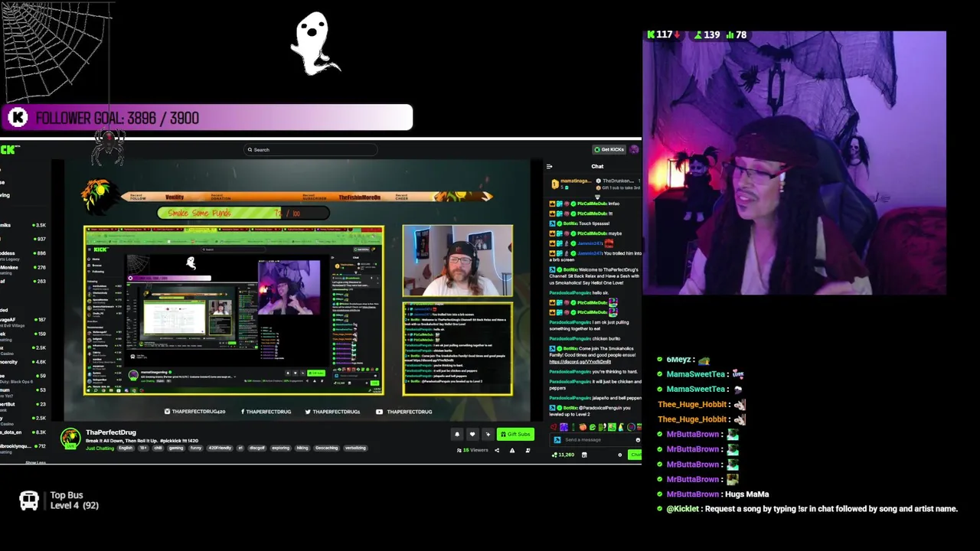The height and width of the screenshot is (551, 980).
Task: Click the share icon below Gift Subs
Action: (x=497, y=450)
